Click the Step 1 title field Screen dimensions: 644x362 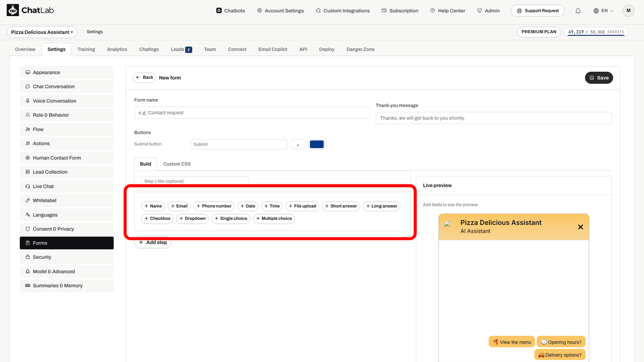pos(195,181)
